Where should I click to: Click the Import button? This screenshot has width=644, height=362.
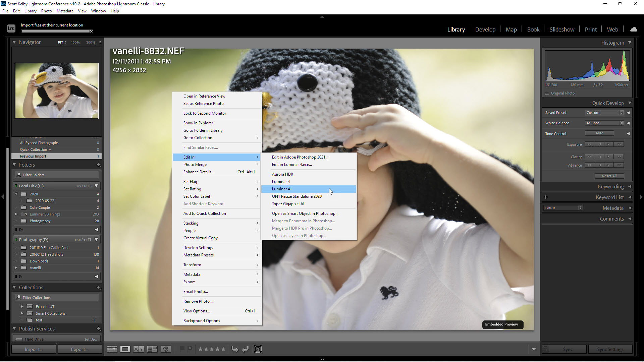click(x=33, y=349)
